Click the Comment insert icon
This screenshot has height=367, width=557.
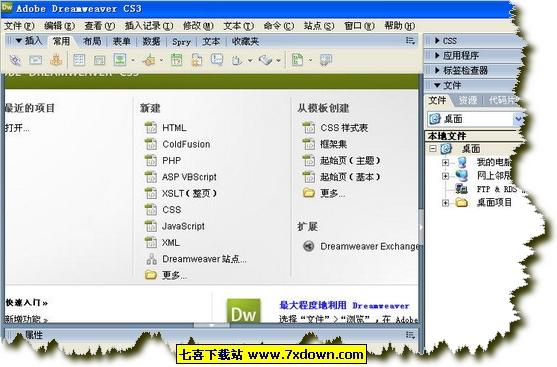(217, 60)
